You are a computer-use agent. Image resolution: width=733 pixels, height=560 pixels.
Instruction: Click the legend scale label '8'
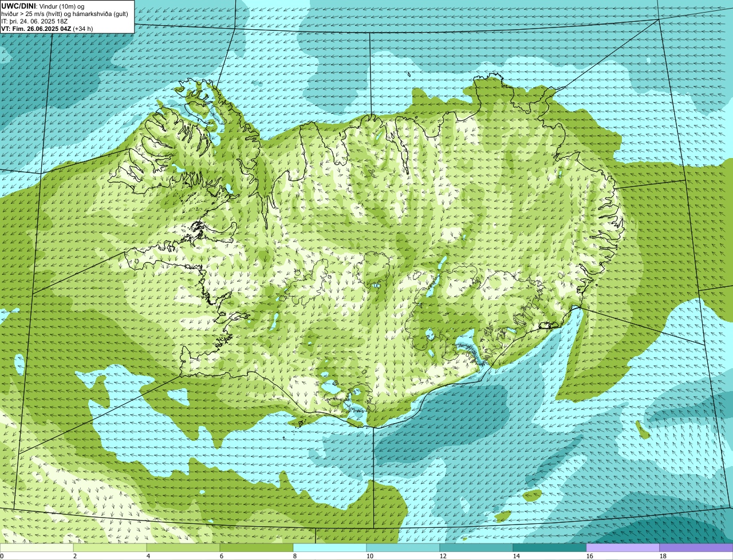pos(295,556)
